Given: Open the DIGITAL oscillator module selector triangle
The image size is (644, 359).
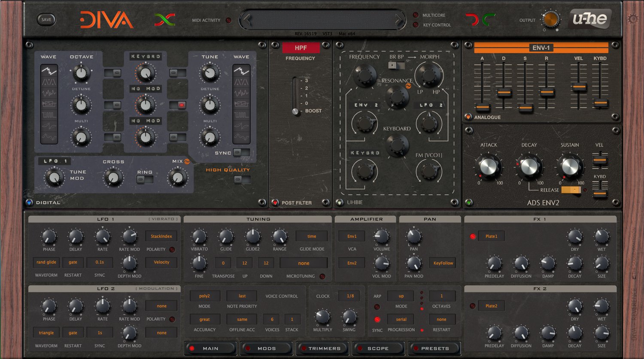Looking at the screenshot, I should coord(29,202).
